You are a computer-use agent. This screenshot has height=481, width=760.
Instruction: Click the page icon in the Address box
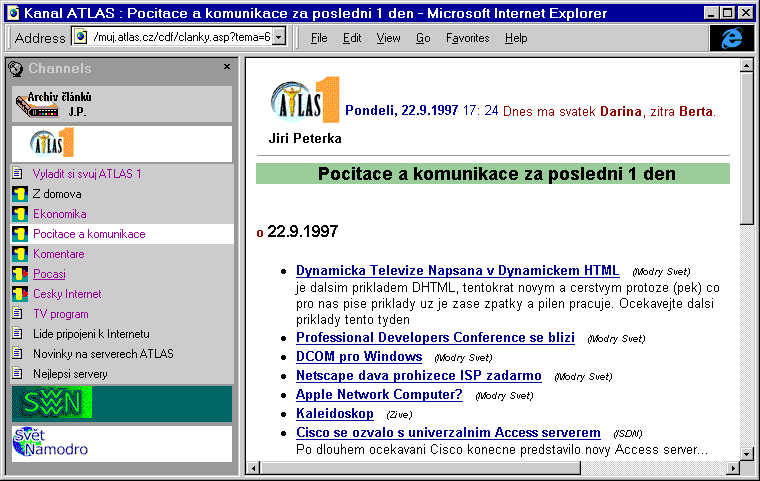[x=81, y=37]
